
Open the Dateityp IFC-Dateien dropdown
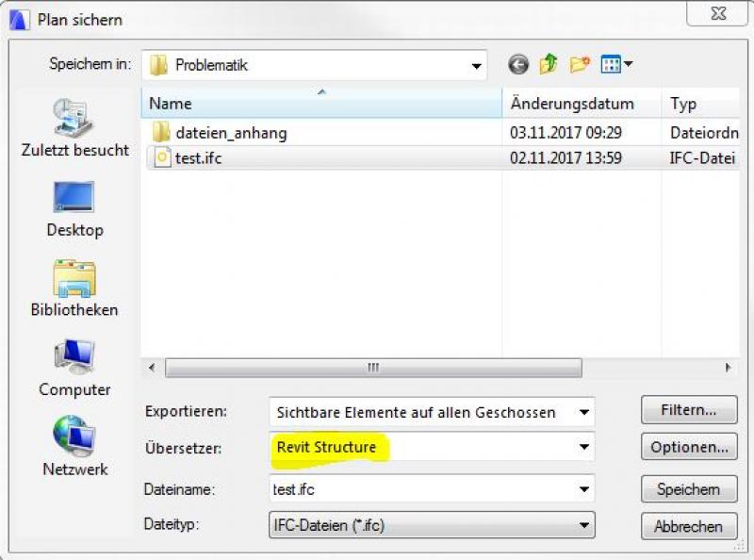click(585, 525)
